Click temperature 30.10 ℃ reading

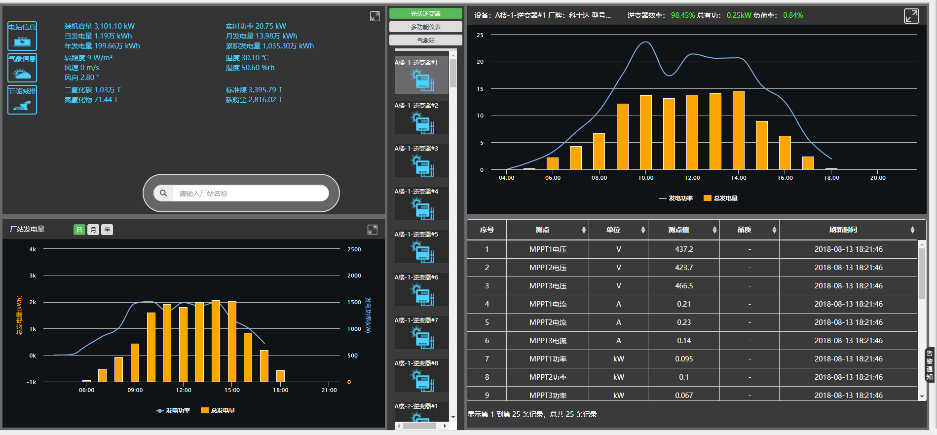tap(247, 58)
